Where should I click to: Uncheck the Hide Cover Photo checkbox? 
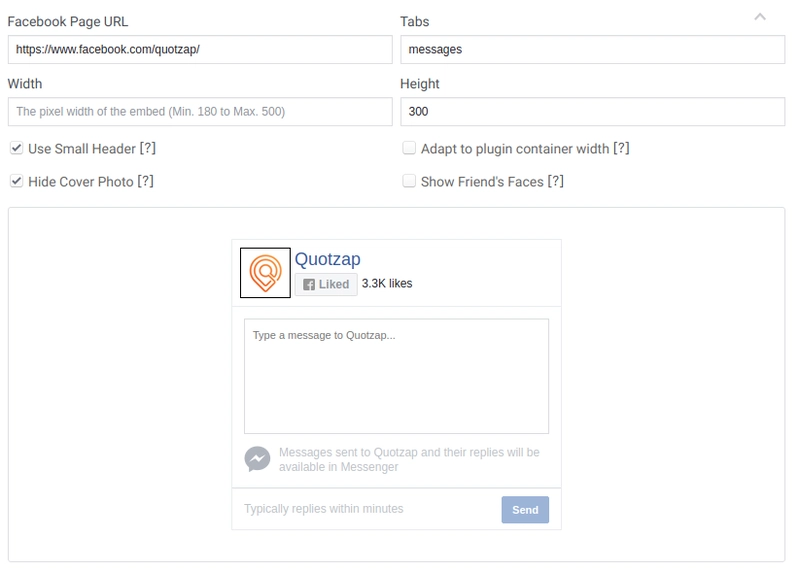(16, 181)
